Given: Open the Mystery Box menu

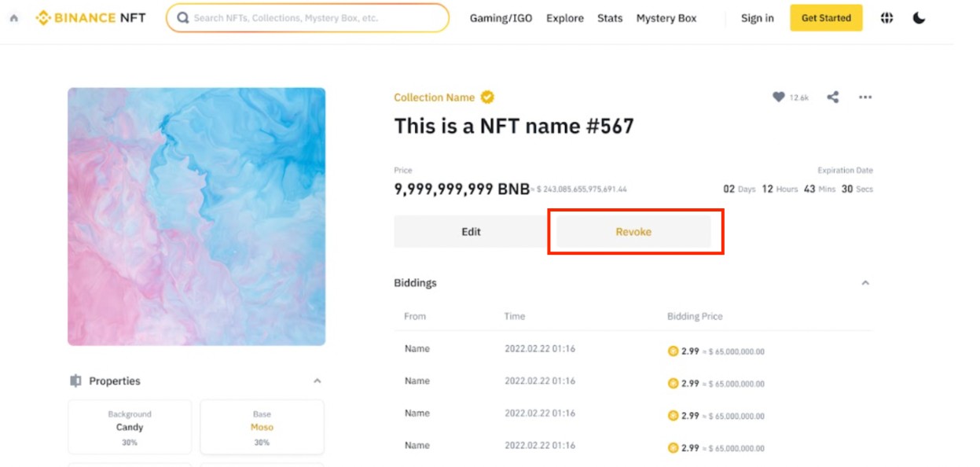Looking at the screenshot, I should pos(666,18).
